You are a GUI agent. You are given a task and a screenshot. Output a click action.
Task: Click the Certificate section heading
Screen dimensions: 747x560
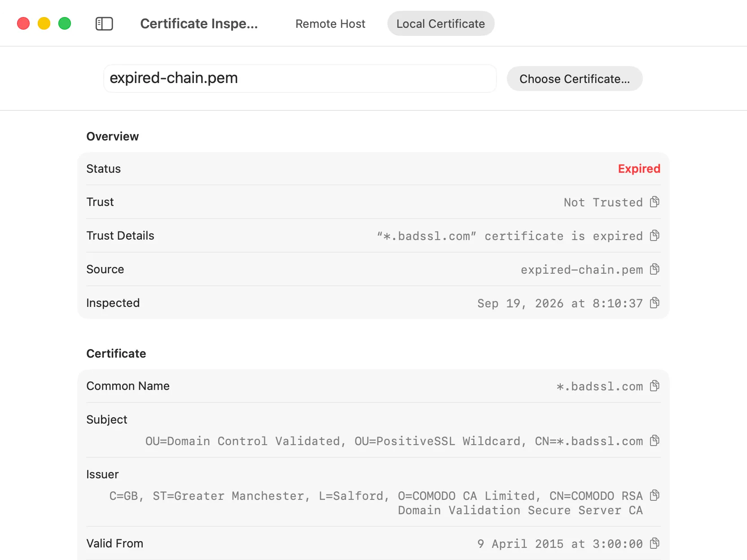(x=116, y=354)
